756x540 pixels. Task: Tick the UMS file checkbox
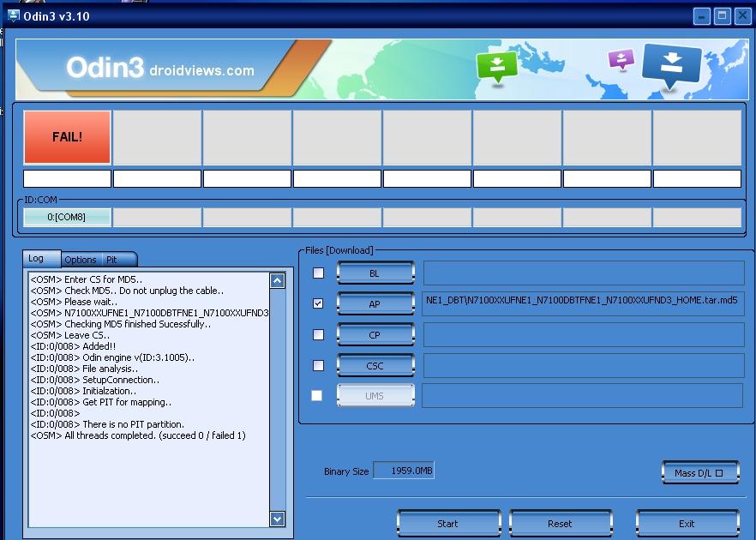(317, 396)
